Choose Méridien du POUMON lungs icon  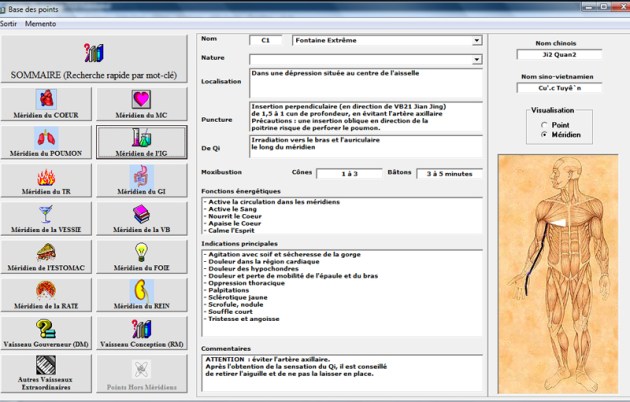pyautogui.click(x=46, y=138)
